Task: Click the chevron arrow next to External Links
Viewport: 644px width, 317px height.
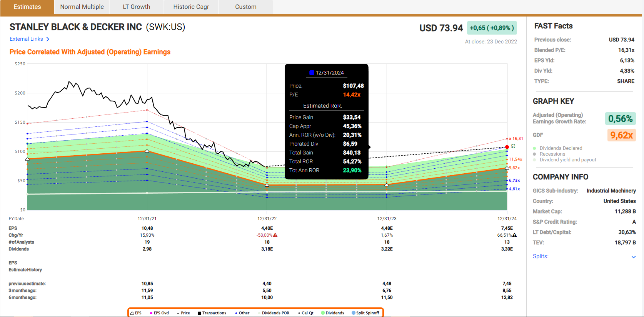Action: [48, 39]
